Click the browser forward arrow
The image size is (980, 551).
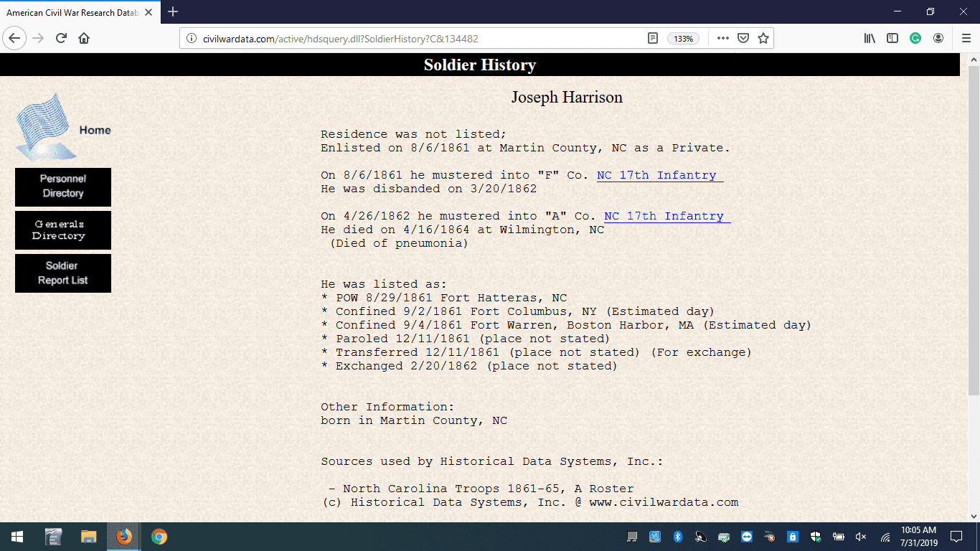point(39,38)
